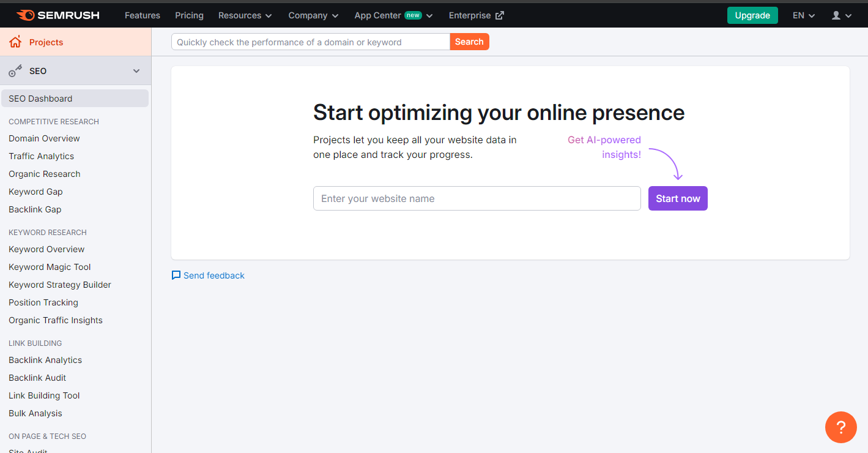Open Traffic Analytics tool
The image size is (868, 453).
coord(41,156)
